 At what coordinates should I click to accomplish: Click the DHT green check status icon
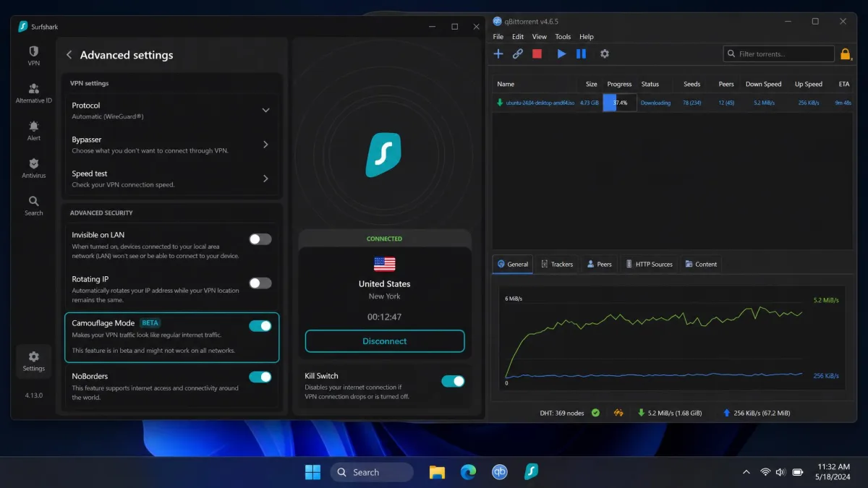595,413
